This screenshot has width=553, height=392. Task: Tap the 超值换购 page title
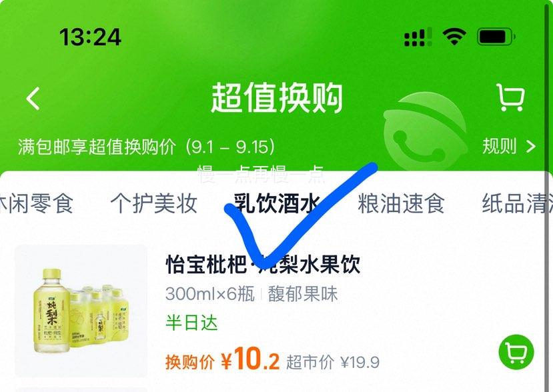pos(276,98)
